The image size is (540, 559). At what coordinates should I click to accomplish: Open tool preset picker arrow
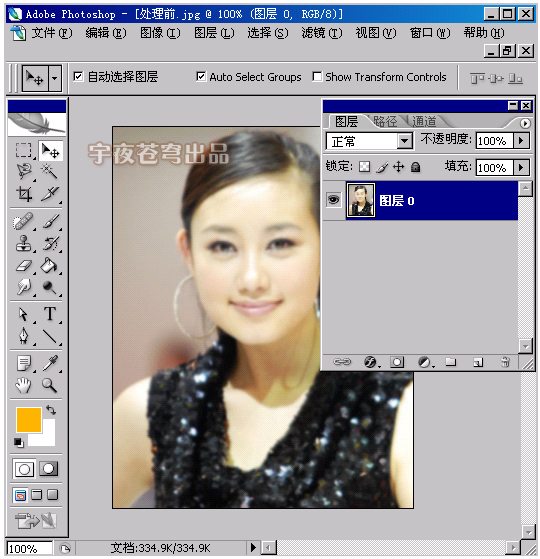55,78
